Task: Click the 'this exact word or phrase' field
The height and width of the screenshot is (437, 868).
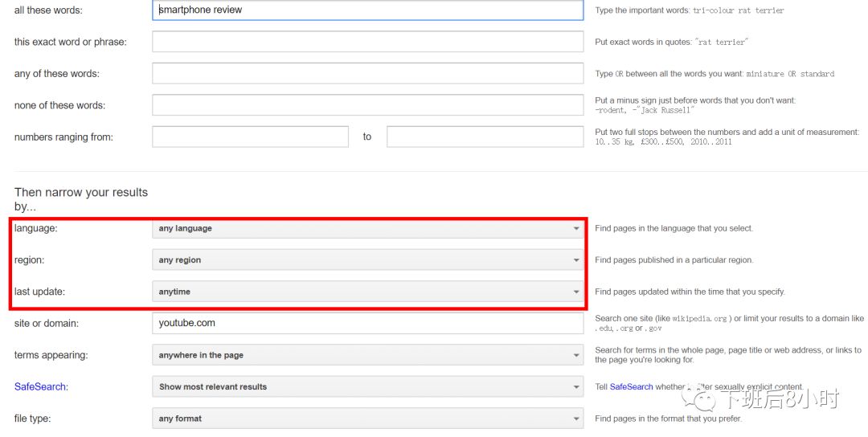Action: pyautogui.click(x=367, y=42)
